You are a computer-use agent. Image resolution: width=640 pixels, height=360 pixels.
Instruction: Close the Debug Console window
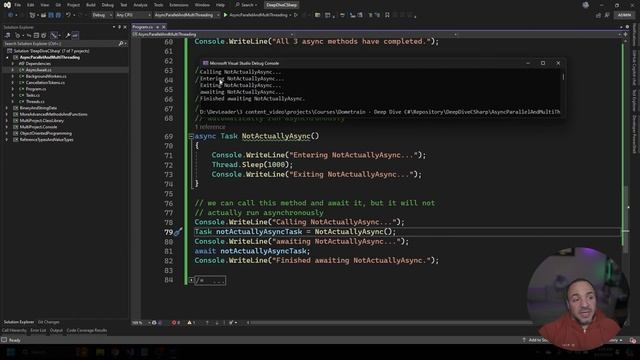tap(558, 63)
